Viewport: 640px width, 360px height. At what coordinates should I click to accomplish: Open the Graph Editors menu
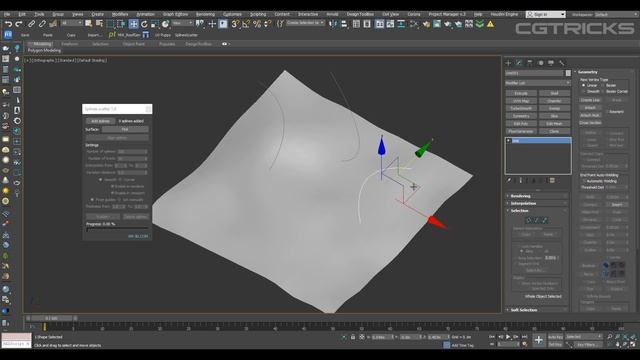click(x=176, y=14)
